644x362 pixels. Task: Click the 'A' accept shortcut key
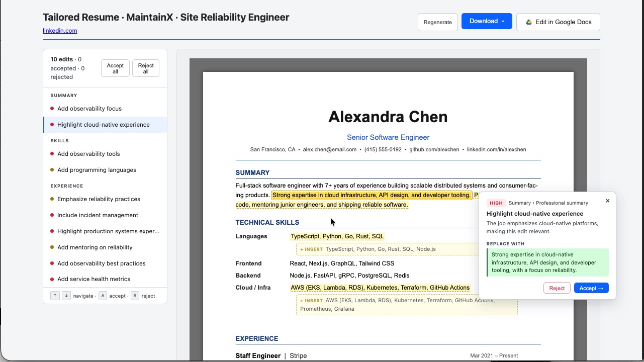(x=103, y=296)
